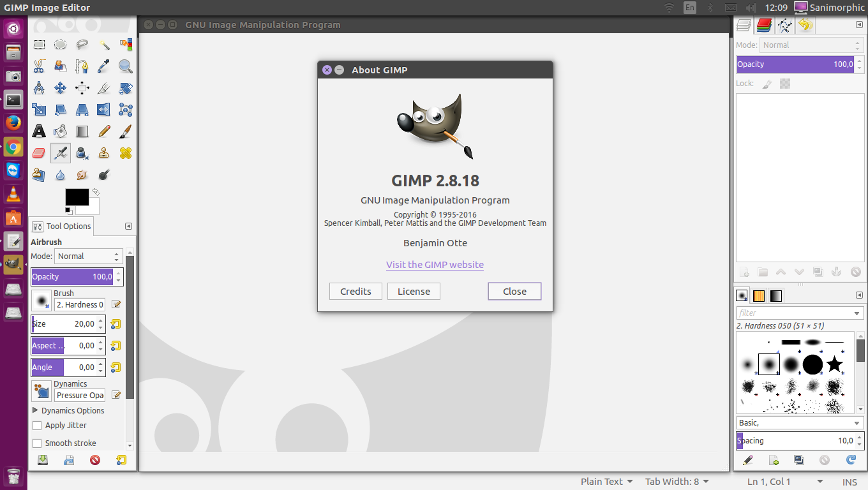Image resolution: width=868 pixels, height=490 pixels.
Task: Select the Blend gradient tool
Action: (x=82, y=131)
